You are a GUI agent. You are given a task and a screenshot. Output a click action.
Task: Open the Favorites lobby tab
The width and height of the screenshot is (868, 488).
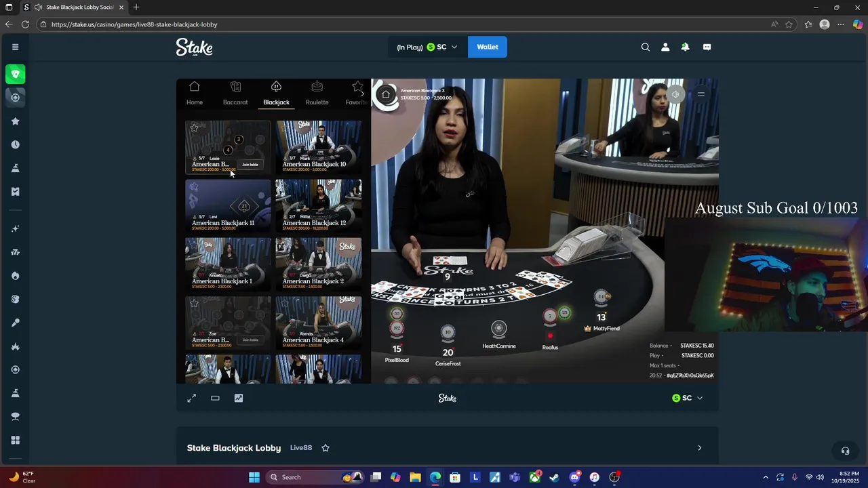[357, 94]
